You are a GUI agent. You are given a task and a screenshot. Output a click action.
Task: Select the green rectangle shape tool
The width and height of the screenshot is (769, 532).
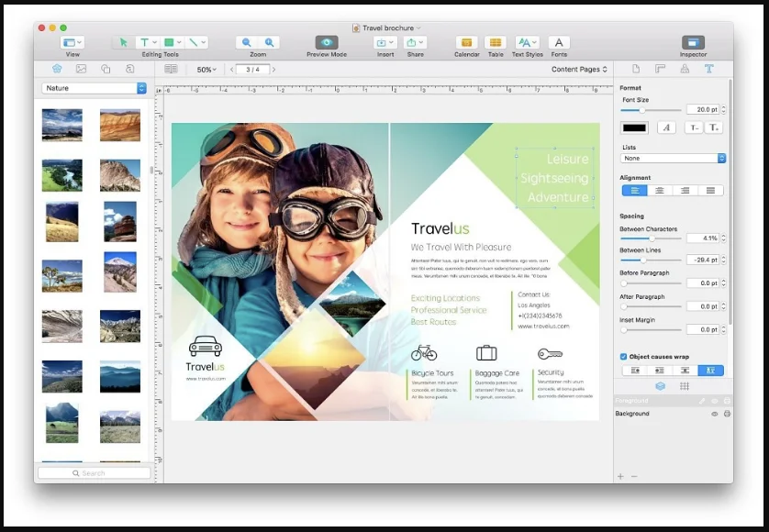click(x=172, y=43)
